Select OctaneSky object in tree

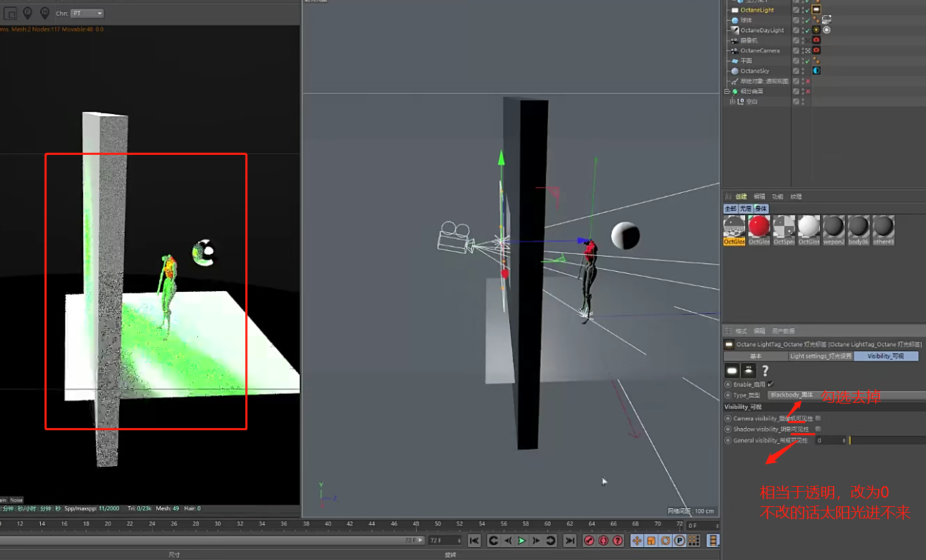(755, 71)
